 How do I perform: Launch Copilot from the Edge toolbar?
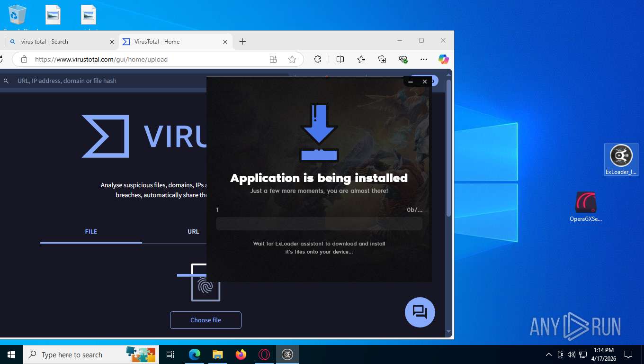pos(443,59)
